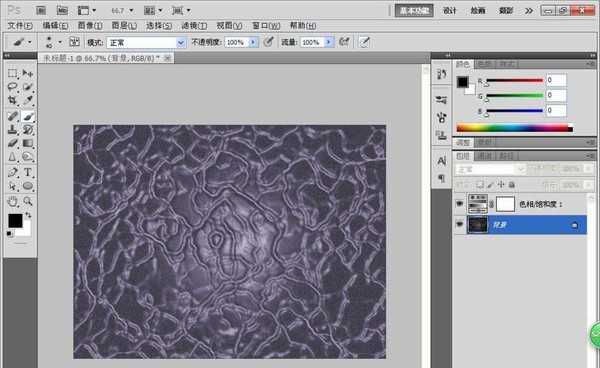The width and height of the screenshot is (600, 368).
Task: Click the foreground color swatch in toolbox
Action: [15, 221]
